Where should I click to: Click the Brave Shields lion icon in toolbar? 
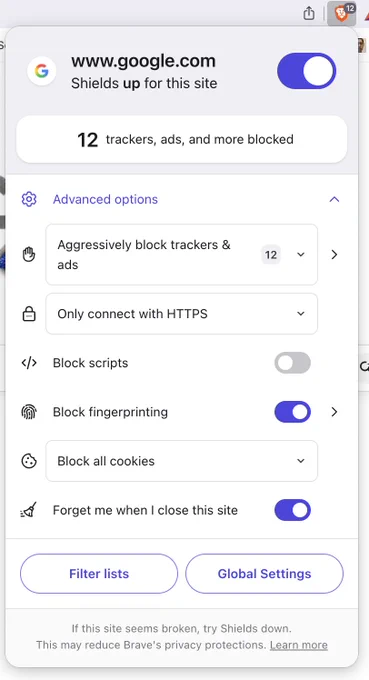[342, 13]
